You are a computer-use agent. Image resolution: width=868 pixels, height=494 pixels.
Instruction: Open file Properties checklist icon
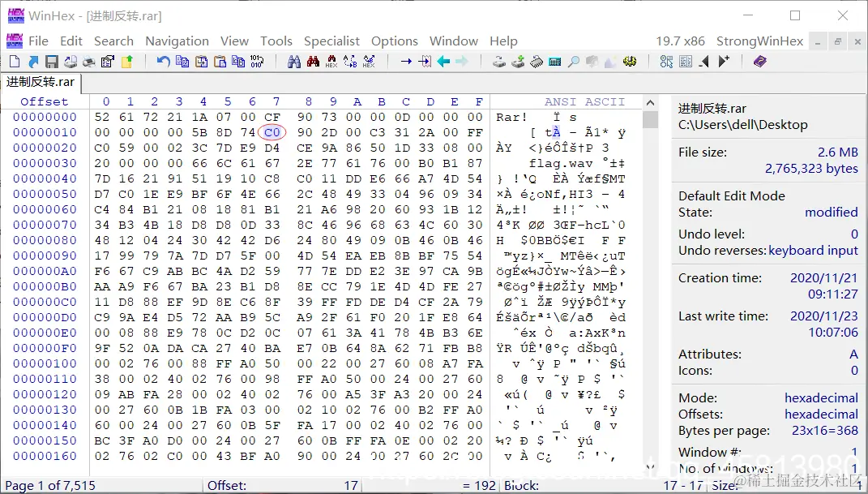pos(108,62)
